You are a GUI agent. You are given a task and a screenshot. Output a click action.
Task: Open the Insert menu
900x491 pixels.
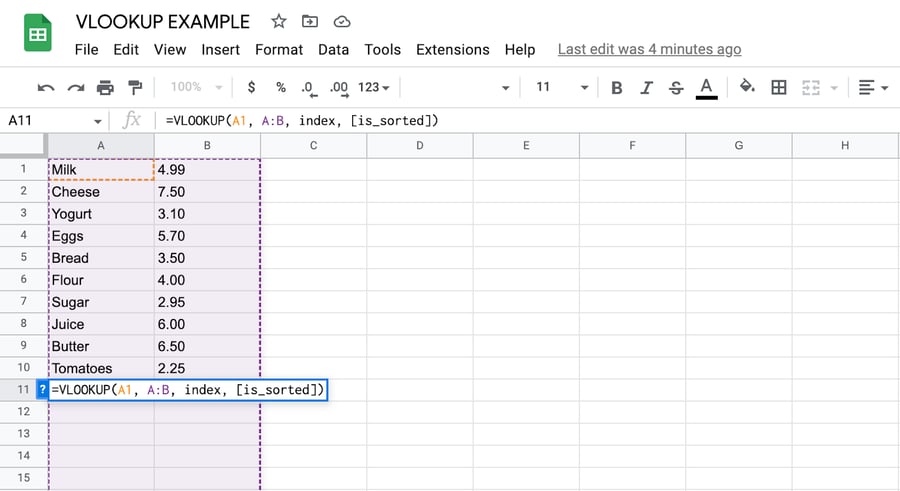pos(220,49)
